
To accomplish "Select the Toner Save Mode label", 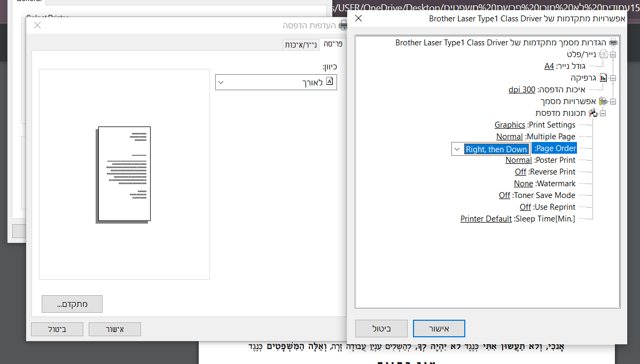I will tap(544, 195).
